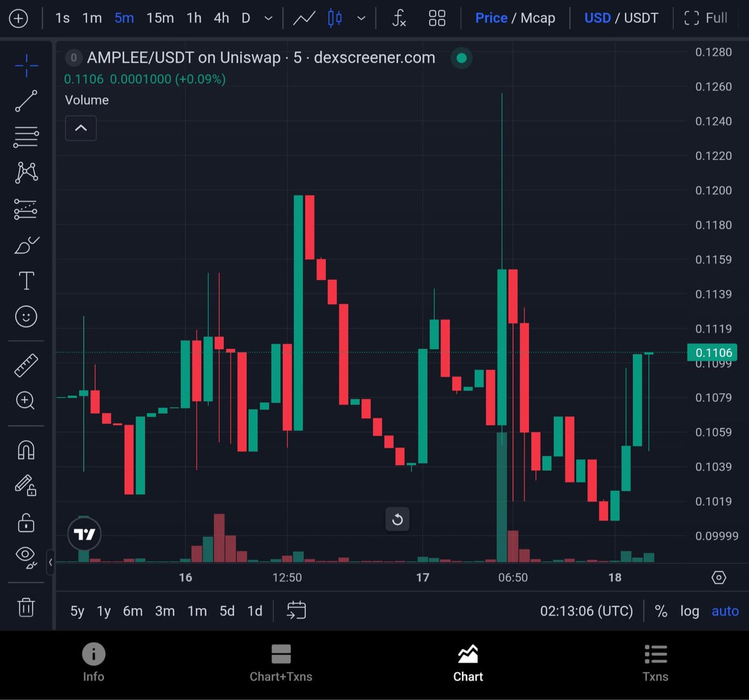Select the pattern drawing tool

pos(26,172)
